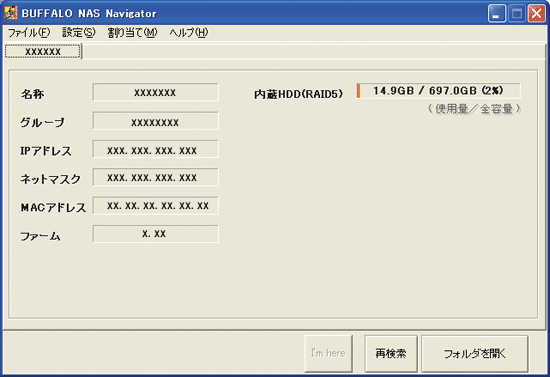Click the MACアドレス label
The height and width of the screenshot is (377, 550).
point(53,207)
